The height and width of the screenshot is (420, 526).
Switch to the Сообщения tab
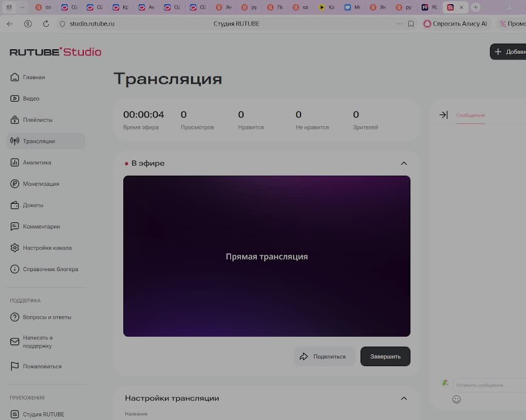coord(471,116)
